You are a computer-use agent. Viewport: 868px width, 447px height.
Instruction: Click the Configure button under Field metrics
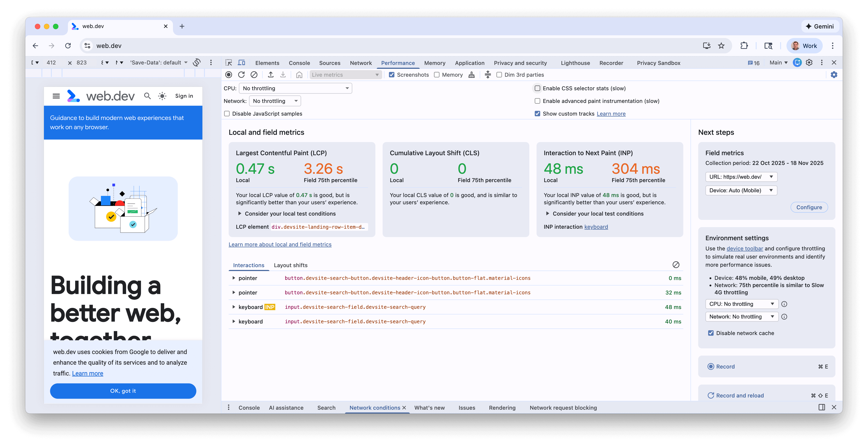point(809,207)
